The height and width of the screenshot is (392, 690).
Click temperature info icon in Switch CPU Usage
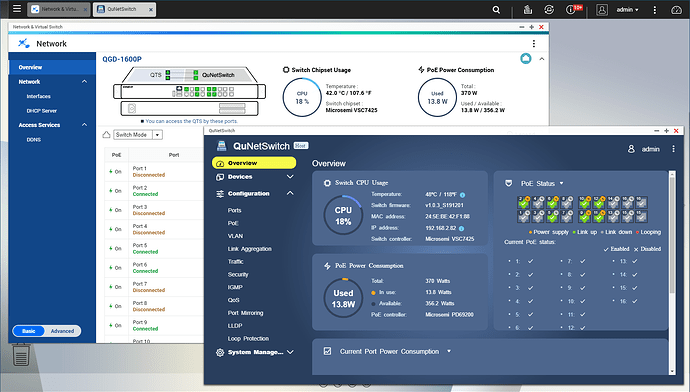click(462, 195)
